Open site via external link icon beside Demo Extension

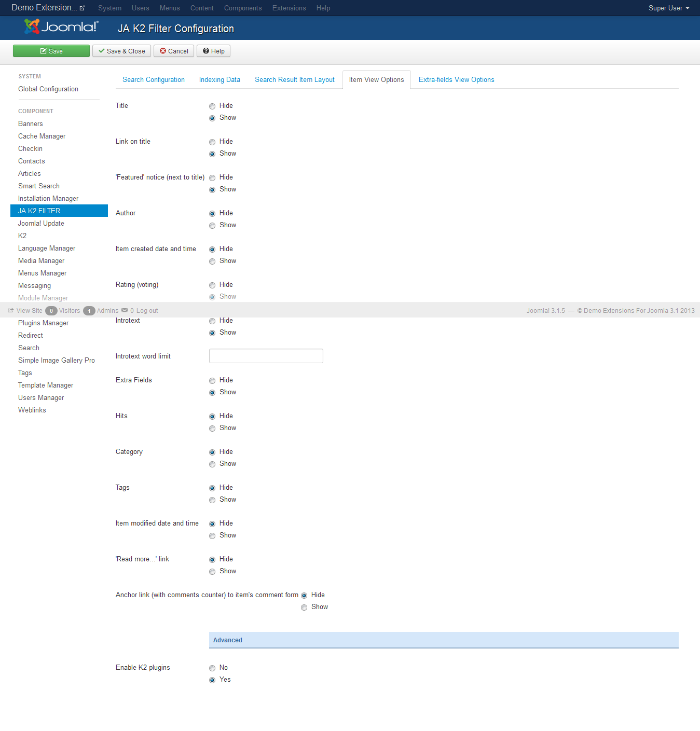click(x=82, y=8)
